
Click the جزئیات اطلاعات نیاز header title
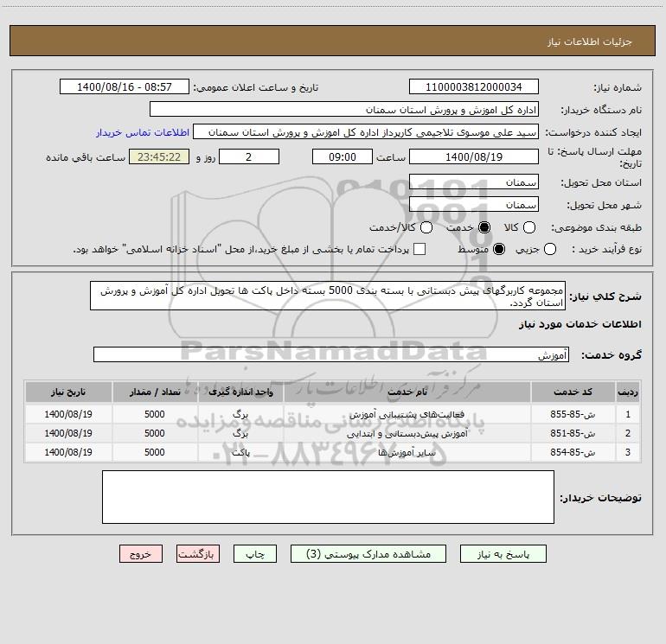pos(590,41)
